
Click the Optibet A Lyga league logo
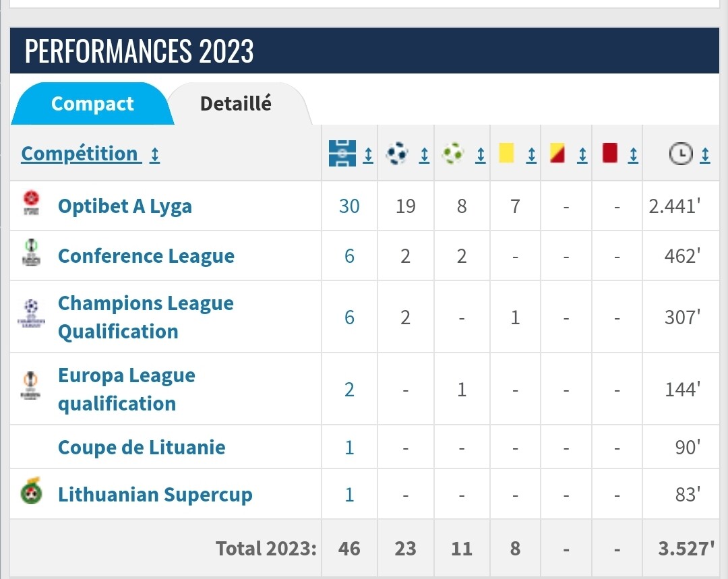coord(32,203)
